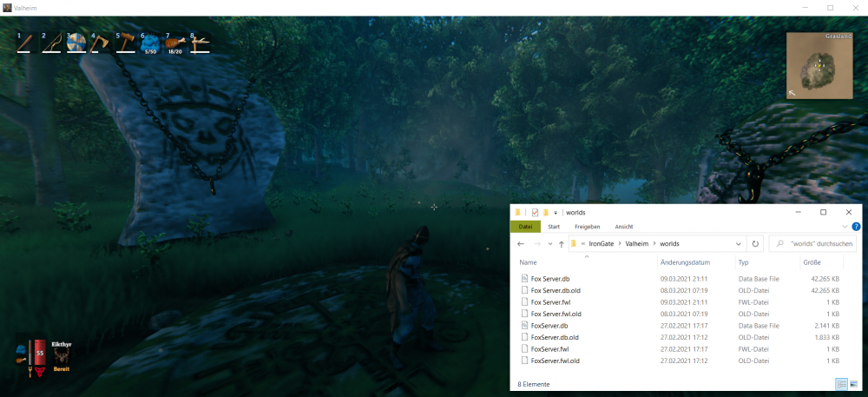Click the 2.141 KB size cell
Viewport: 868px width, 397px height.
click(826, 326)
